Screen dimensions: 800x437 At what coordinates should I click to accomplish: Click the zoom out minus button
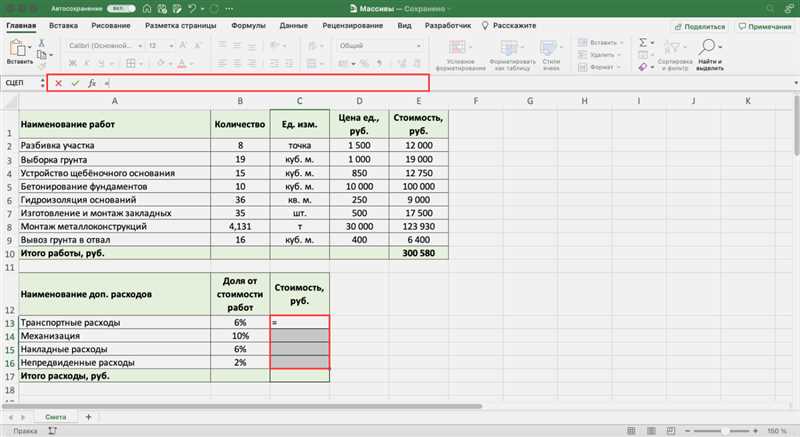click(x=687, y=431)
